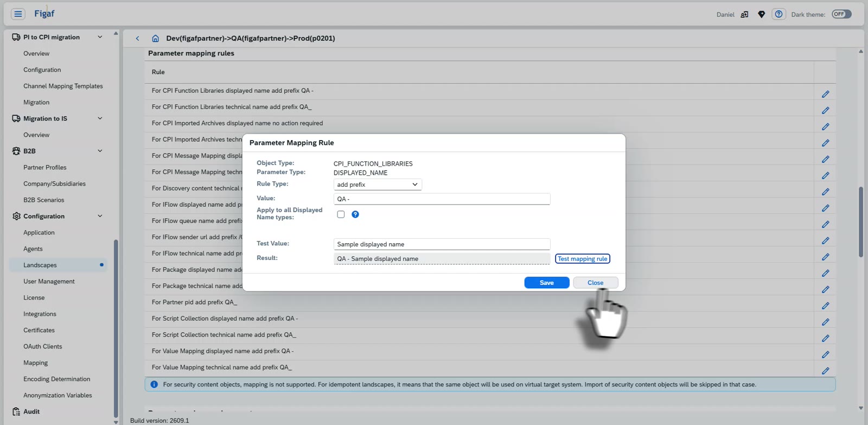
Task: Click the sidebar vertical scrollbar
Action: pyautogui.click(x=116, y=328)
